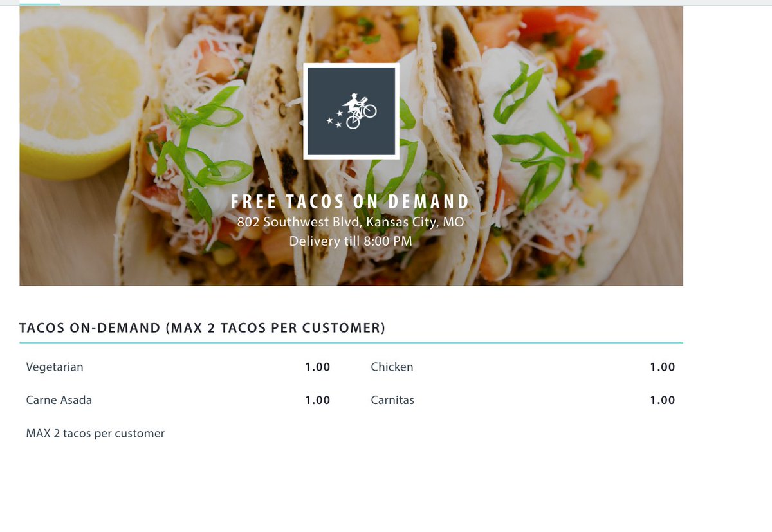Click the Delivery till 8:00 PM text
The height and width of the screenshot is (532, 772).
point(351,242)
